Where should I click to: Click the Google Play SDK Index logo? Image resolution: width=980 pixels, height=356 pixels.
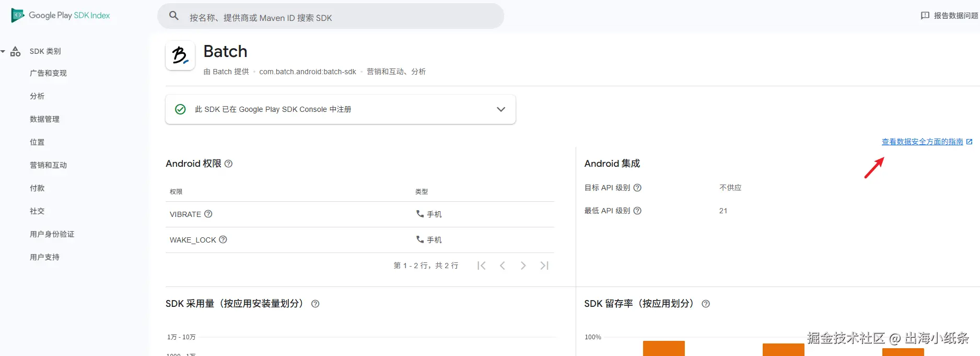point(61,16)
